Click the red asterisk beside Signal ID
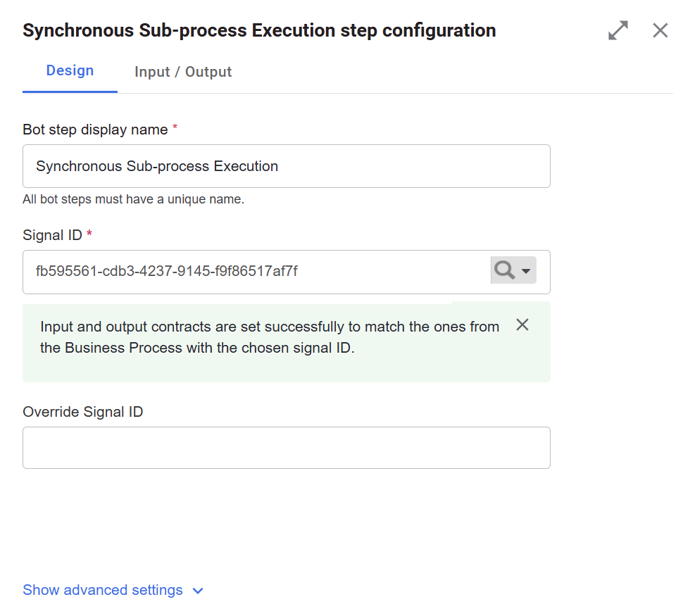Screen dimensions: 690x616 point(89,233)
